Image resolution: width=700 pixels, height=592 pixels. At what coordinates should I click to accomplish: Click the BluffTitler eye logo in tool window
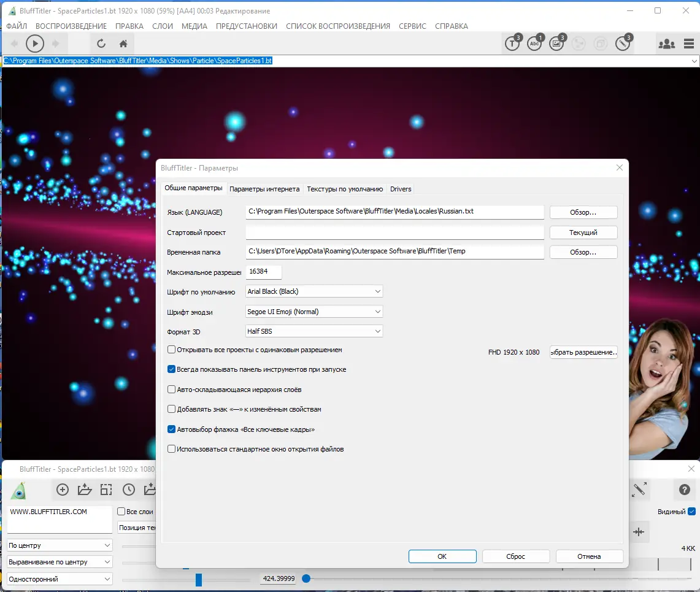pyautogui.click(x=19, y=490)
